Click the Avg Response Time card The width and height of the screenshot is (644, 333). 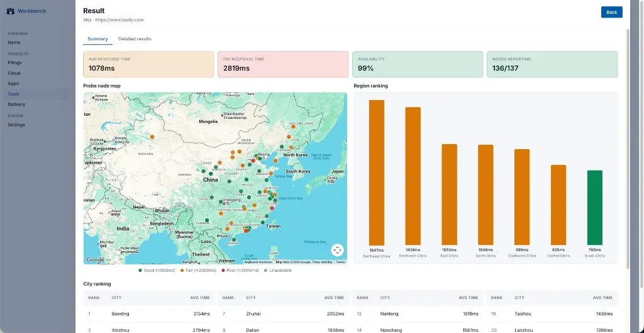(148, 64)
